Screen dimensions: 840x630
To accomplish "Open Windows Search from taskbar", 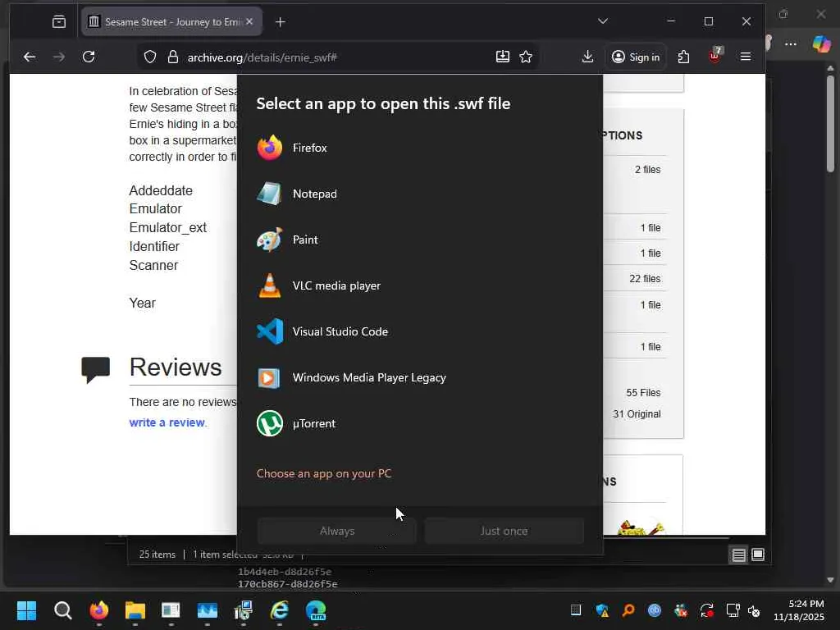I will pos(62,610).
